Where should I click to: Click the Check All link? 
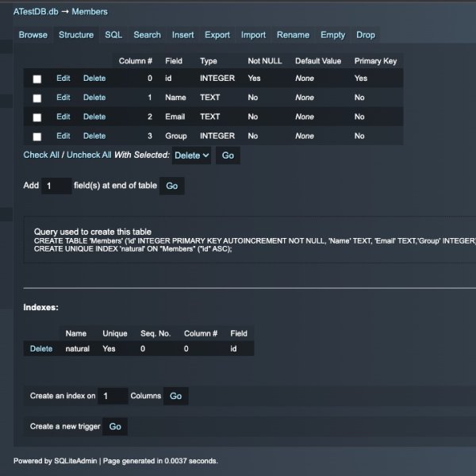pos(41,155)
